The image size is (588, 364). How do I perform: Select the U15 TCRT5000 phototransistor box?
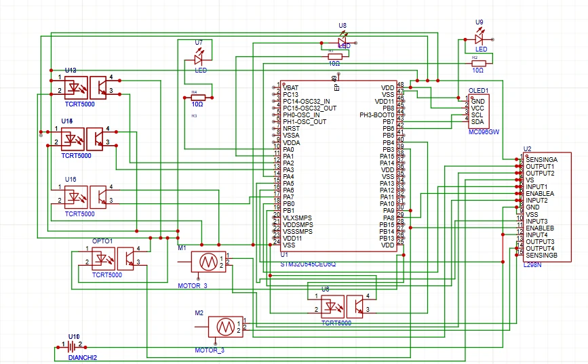(x=95, y=139)
